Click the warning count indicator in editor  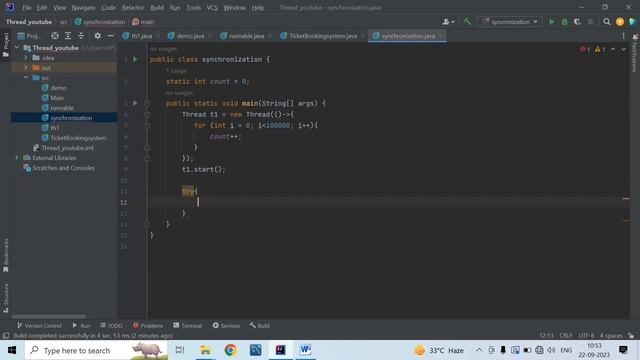(x=600, y=49)
